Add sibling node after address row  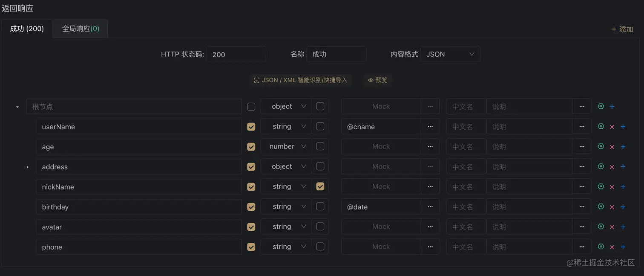coord(623,167)
